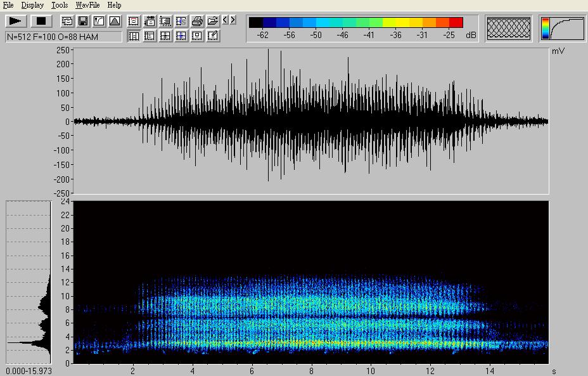Open the Tools menu
The image size is (588, 376).
pos(60,5)
